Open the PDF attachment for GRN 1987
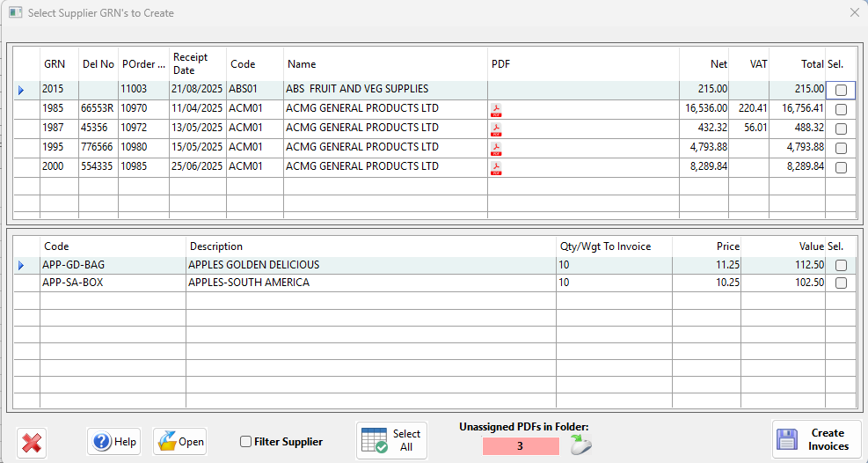The height and width of the screenshot is (463, 868). pyautogui.click(x=496, y=129)
